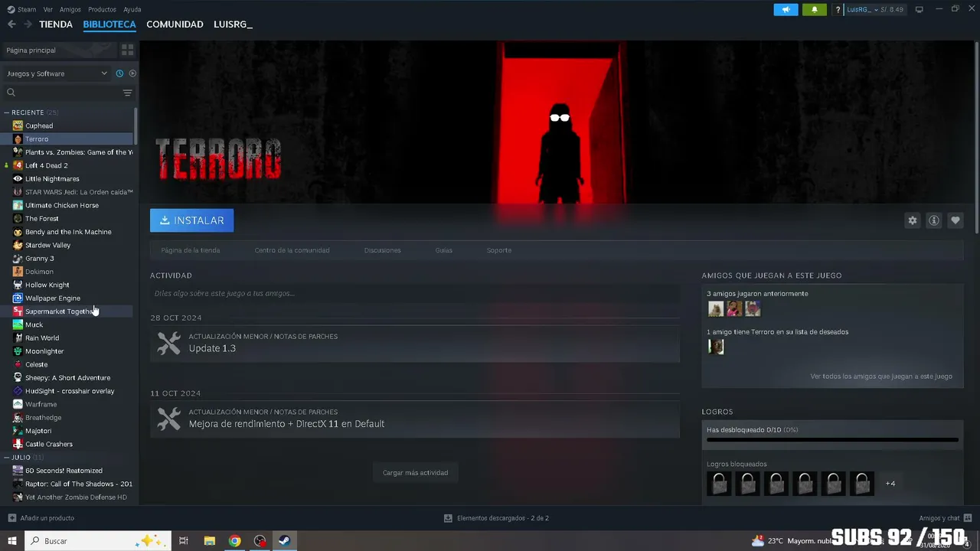Click Añadir un producto
980x551 pixels.
(x=41, y=518)
